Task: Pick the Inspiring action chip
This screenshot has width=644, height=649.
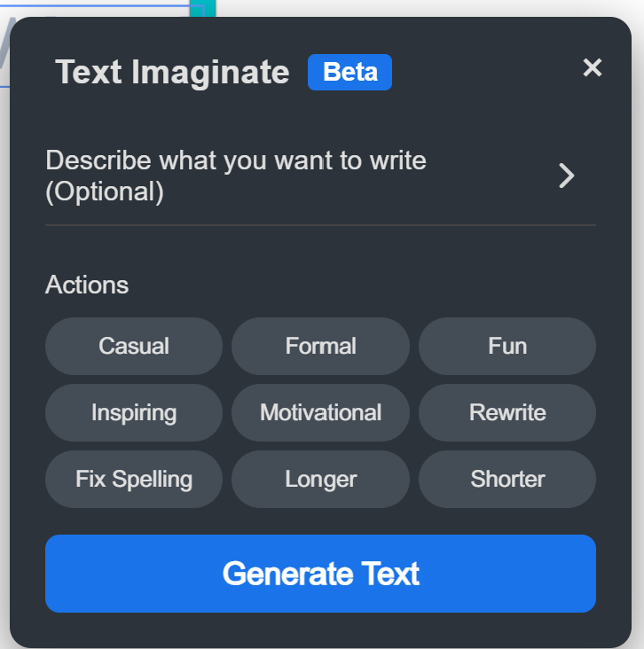Action: click(x=134, y=412)
